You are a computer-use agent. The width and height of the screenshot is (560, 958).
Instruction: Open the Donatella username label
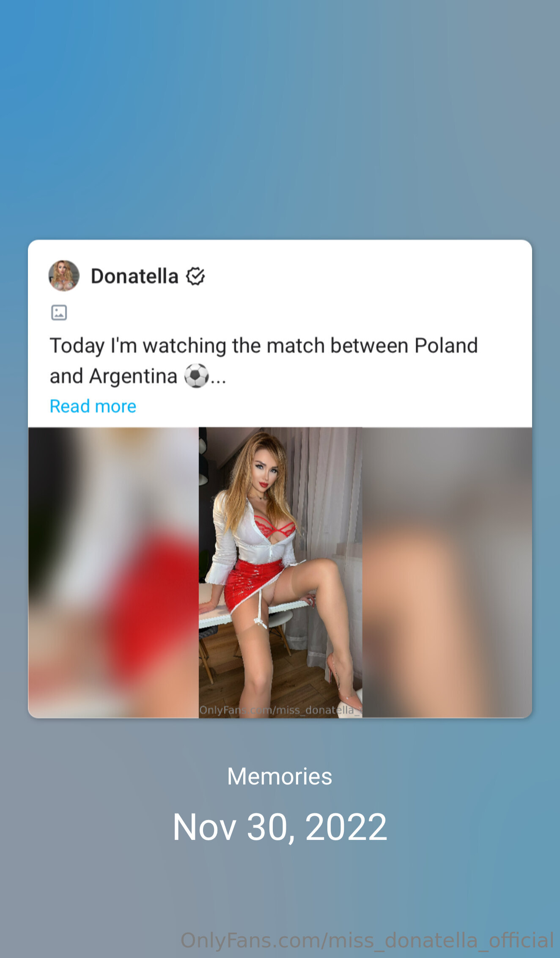point(135,276)
